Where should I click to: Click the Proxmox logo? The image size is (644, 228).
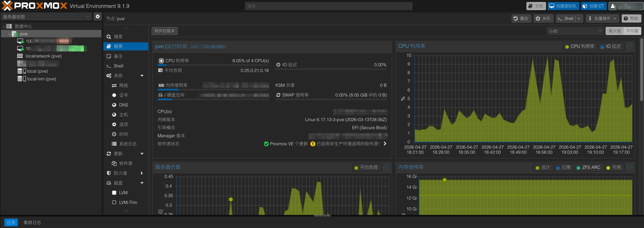click(34, 6)
